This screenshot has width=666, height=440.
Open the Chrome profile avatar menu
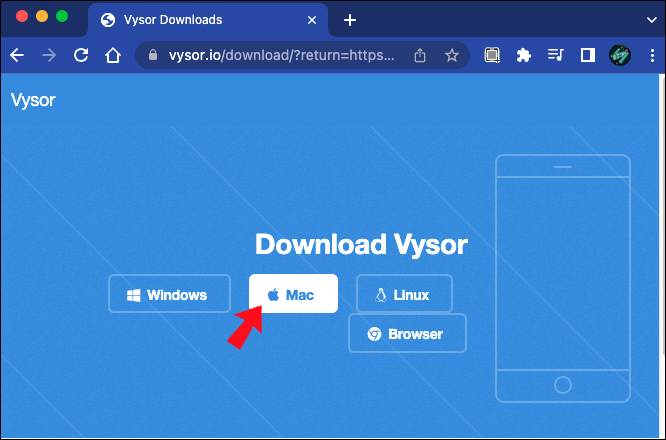620,55
